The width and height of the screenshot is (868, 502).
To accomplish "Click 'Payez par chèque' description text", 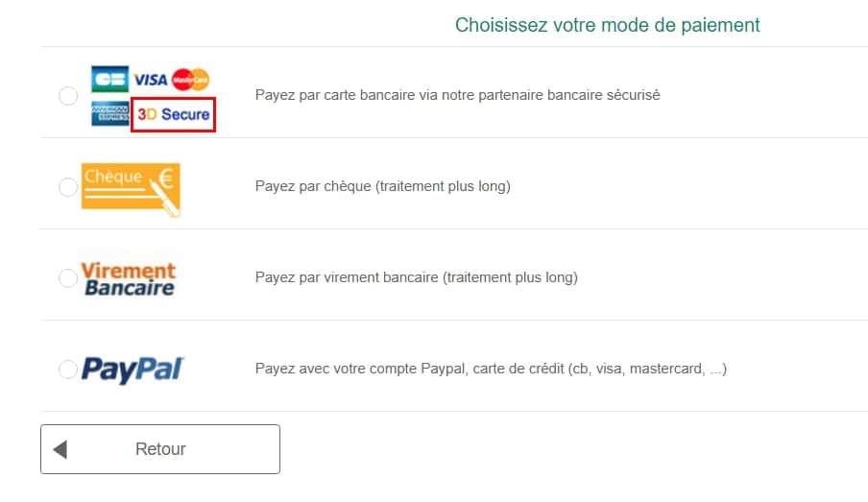I will point(382,186).
